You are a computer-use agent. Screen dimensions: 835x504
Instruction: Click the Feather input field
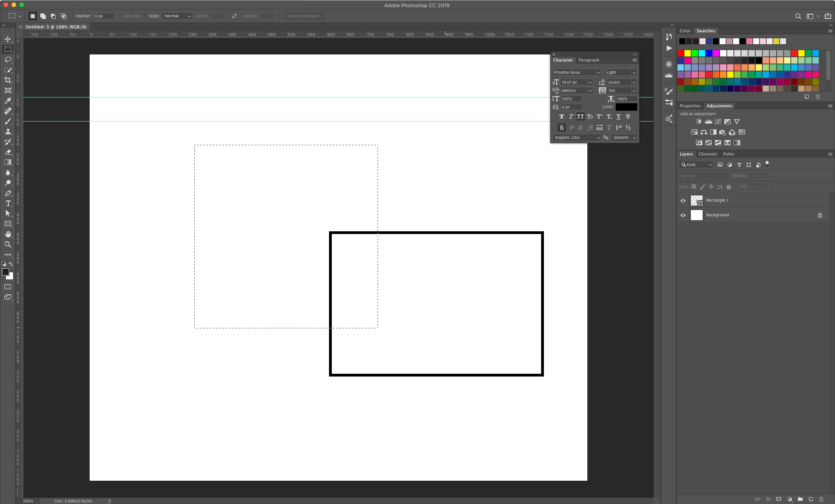103,16
